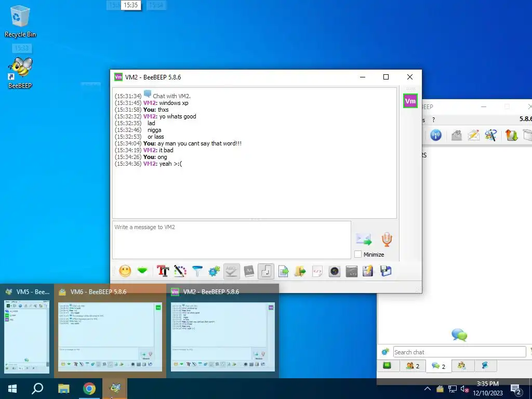This screenshot has width=532, height=399.
Task: Click the muted volume tray icon
Action: click(x=465, y=389)
